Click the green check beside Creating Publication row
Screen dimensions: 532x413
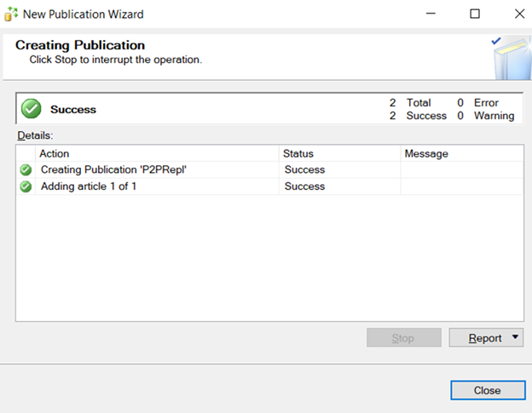point(26,169)
